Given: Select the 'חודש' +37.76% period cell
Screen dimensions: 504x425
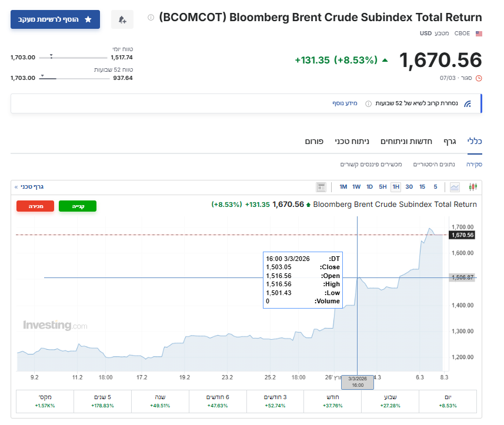Looking at the screenshot, I should click(x=333, y=401).
